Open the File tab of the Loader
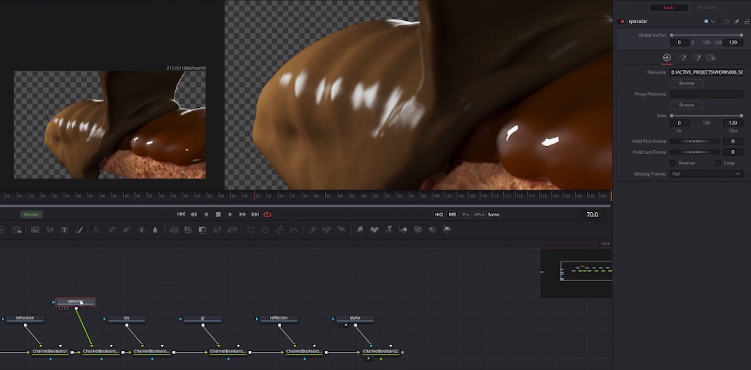751x370 pixels. click(667, 57)
